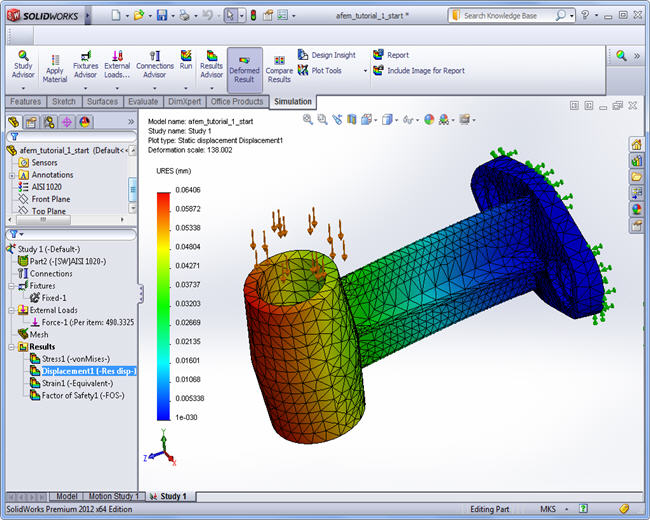Open DisplayManager panel tab
The height and width of the screenshot is (520, 650).
85,122
